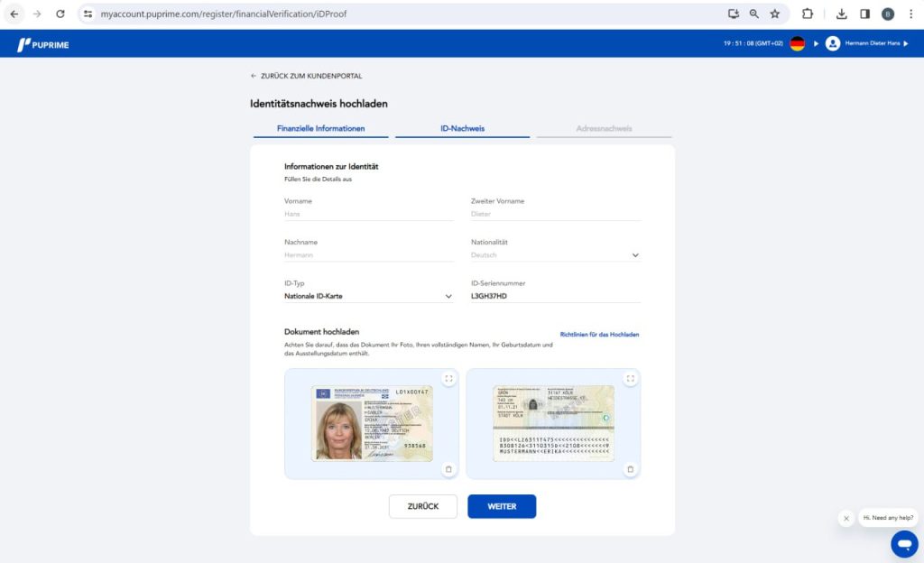Open the live chat bubble icon
Image resolution: width=924 pixels, height=563 pixels.
[x=903, y=543]
